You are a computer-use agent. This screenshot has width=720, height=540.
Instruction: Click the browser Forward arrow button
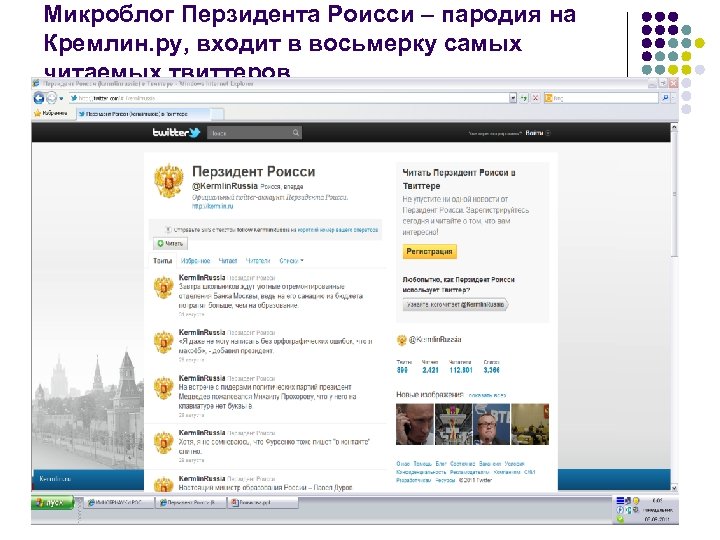(51, 98)
